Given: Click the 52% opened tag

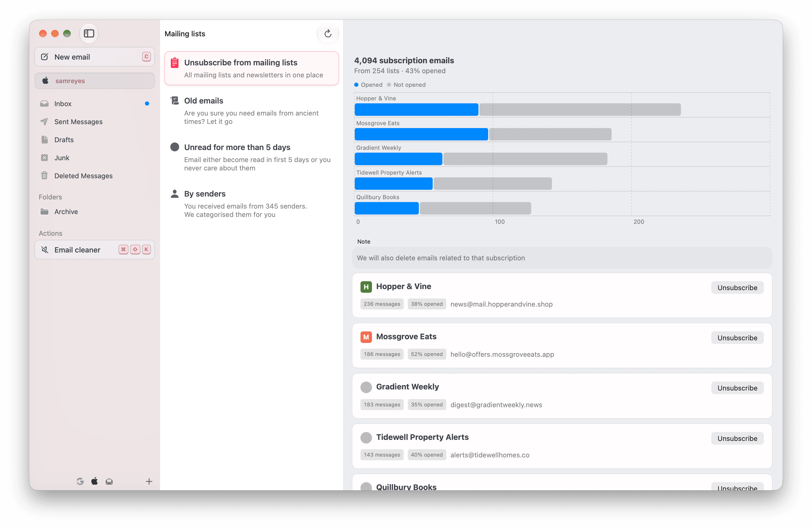Looking at the screenshot, I should point(426,354).
